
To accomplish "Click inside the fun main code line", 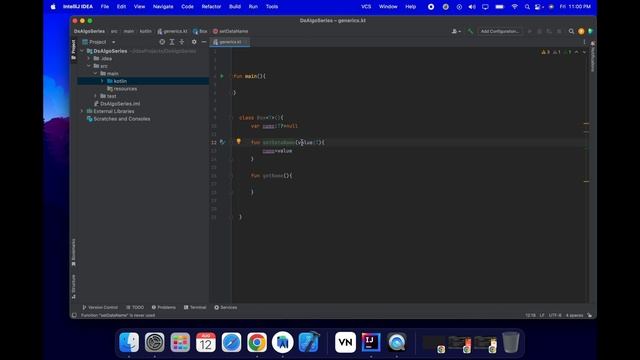I will (x=250, y=76).
